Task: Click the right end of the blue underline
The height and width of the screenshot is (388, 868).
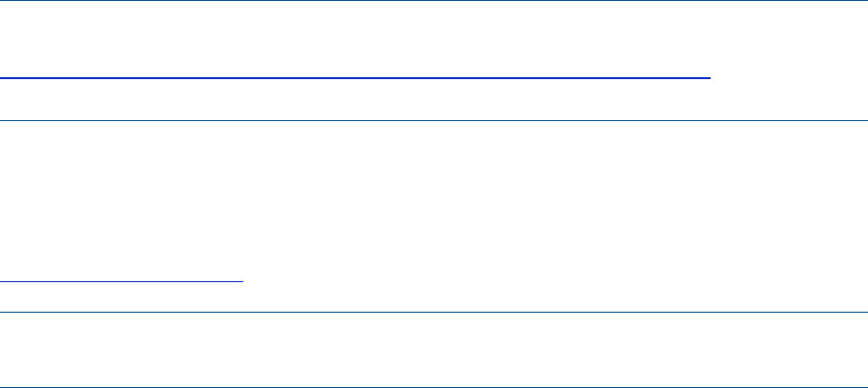Action: pos(710,77)
